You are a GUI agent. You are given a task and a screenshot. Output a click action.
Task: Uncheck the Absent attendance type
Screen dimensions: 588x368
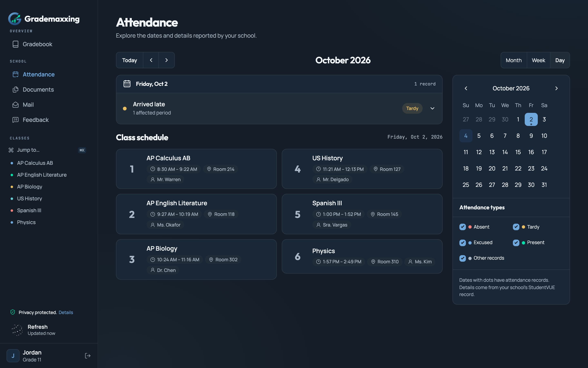click(463, 227)
